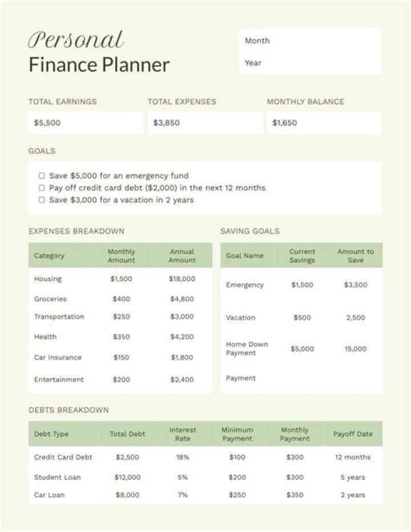The width and height of the screenshot is (411, 532).
Task: Click the Goal Name column header
Action: click(x=245, y=256)
